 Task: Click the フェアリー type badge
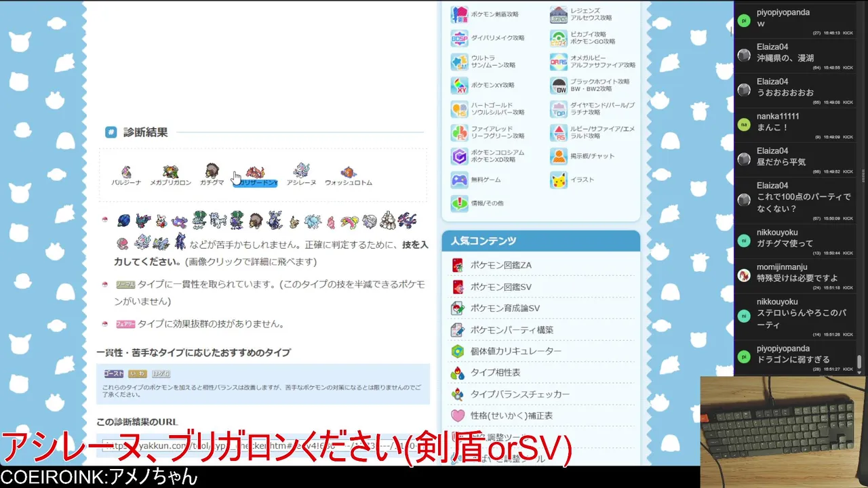coord(125,325)
